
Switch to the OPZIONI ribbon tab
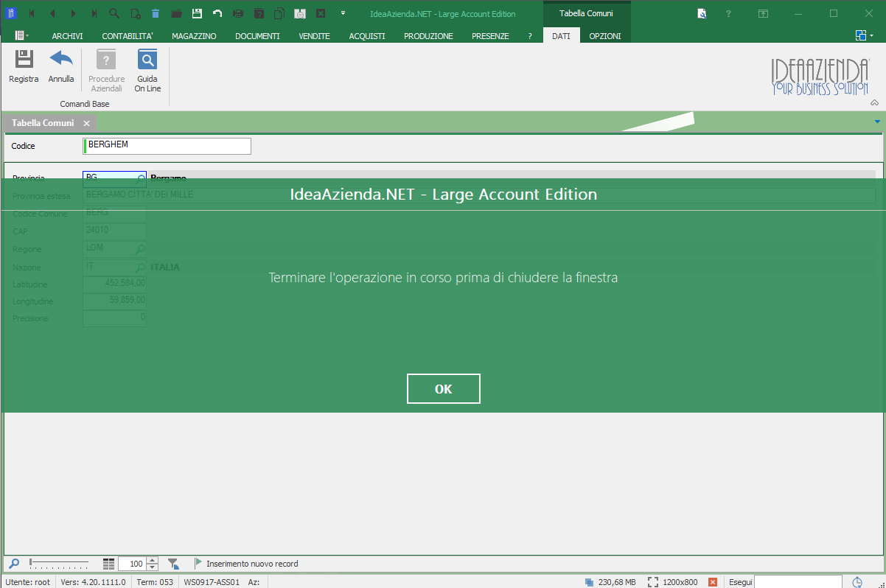pyautogui.click(x=605, y=36)
